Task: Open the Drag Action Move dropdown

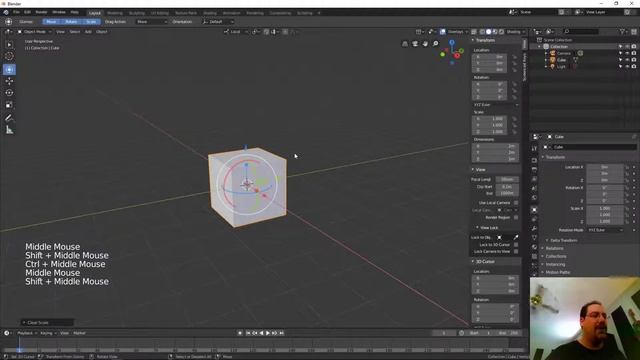Action: 151,22
